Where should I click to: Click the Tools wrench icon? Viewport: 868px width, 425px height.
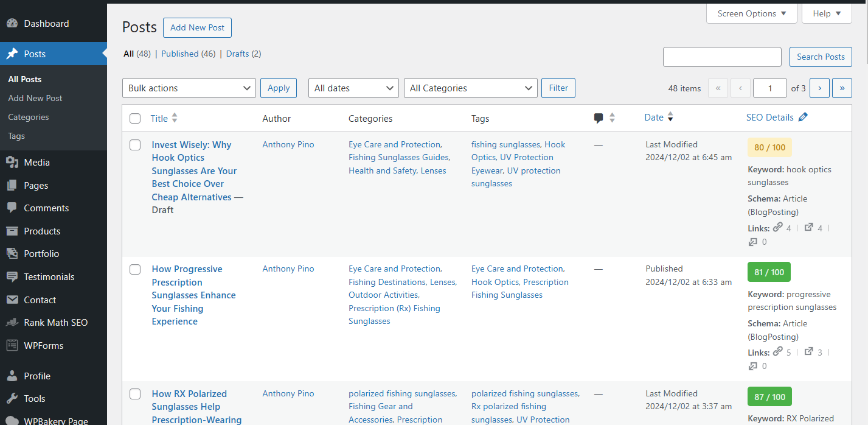12,399
